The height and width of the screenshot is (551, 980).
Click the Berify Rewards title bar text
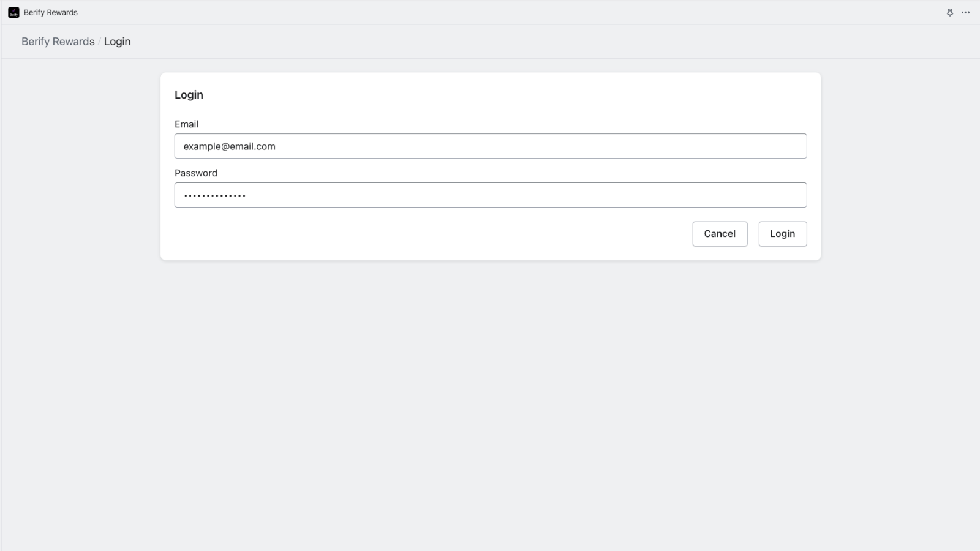[51, 12]
